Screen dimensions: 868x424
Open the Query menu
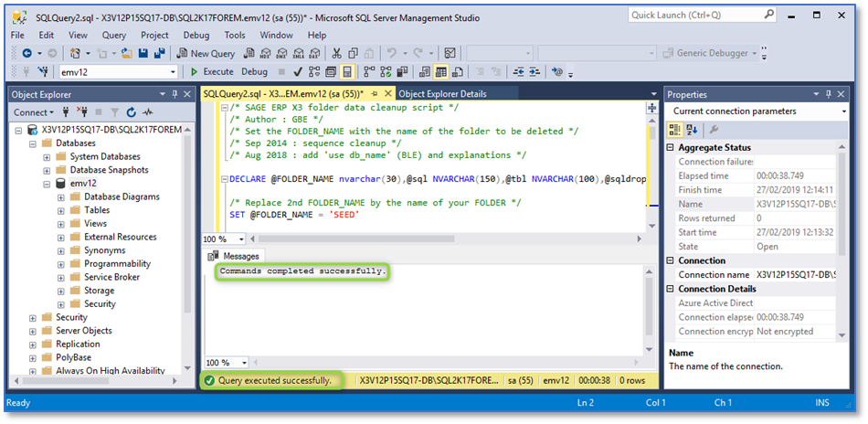click(114, 35)
